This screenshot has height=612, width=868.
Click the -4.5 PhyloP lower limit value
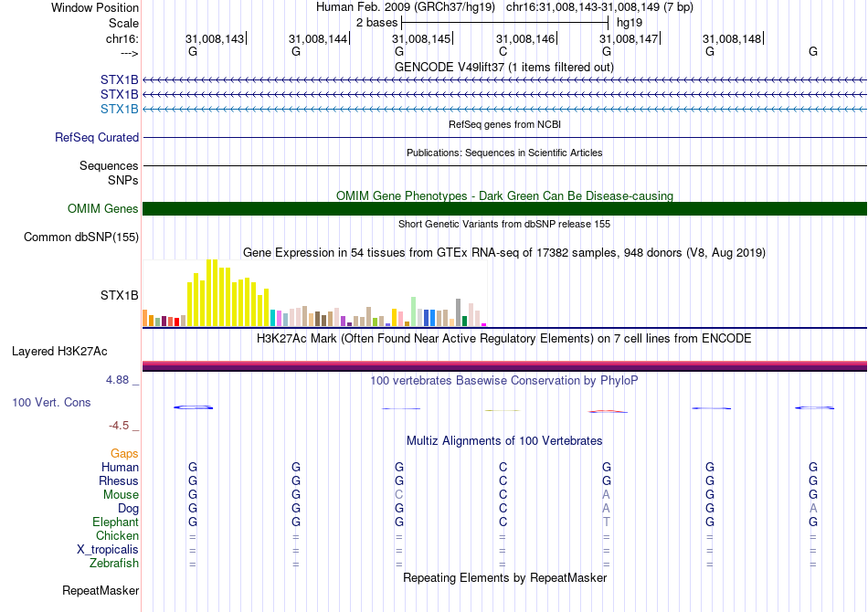[119, 425]
